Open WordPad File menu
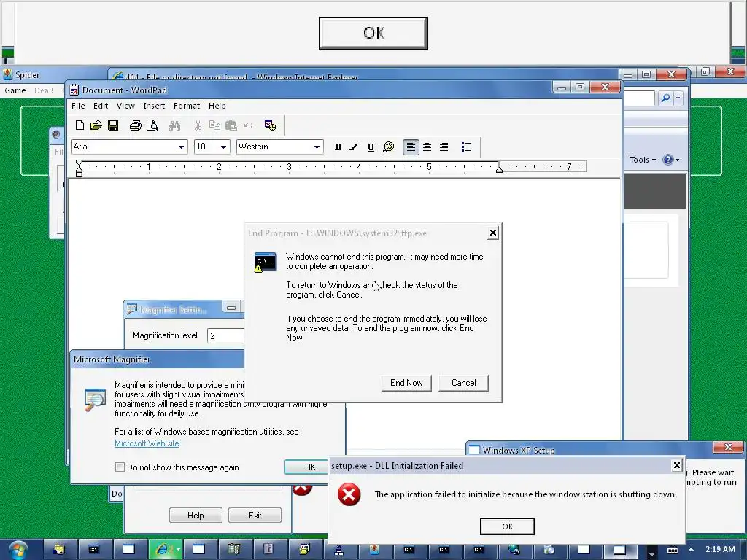This screenshot has width=747, height=560. [78, 106]
